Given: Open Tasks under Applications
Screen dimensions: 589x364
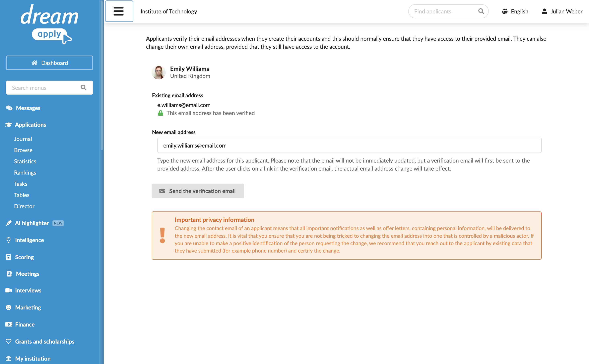Looking at the screenshot, I should point(20,184).
